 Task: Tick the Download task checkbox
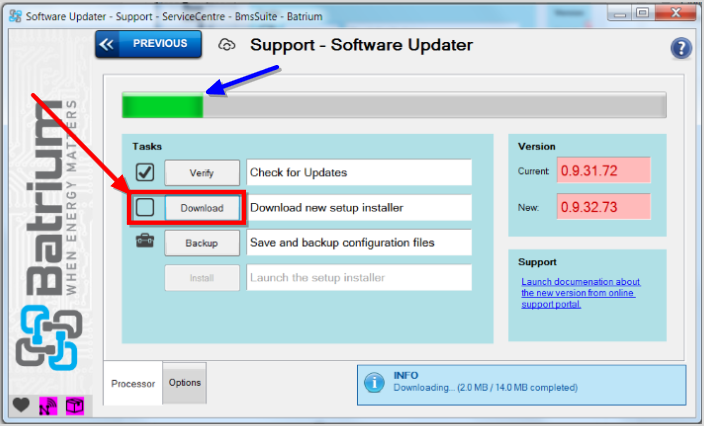(x=145, y=207)
